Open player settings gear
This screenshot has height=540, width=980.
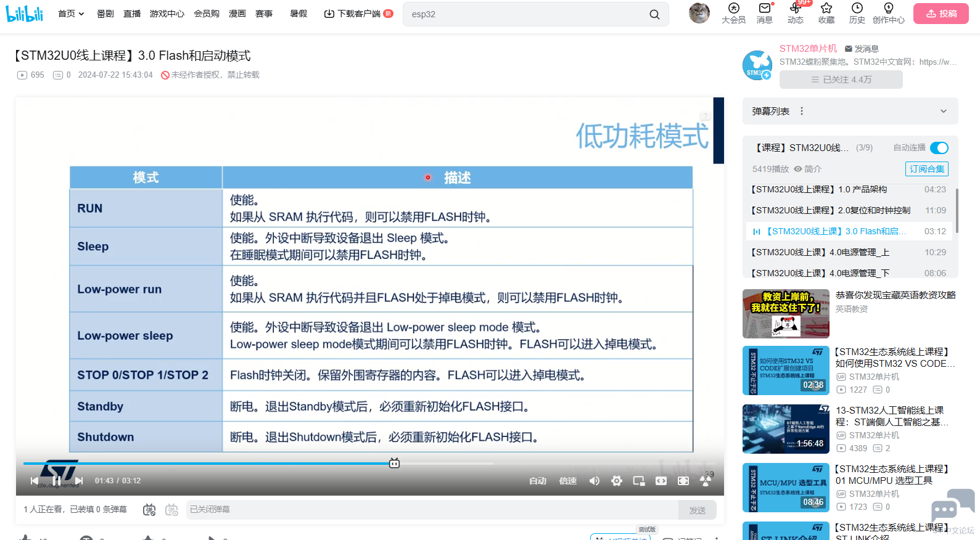[x=617, y=481]
